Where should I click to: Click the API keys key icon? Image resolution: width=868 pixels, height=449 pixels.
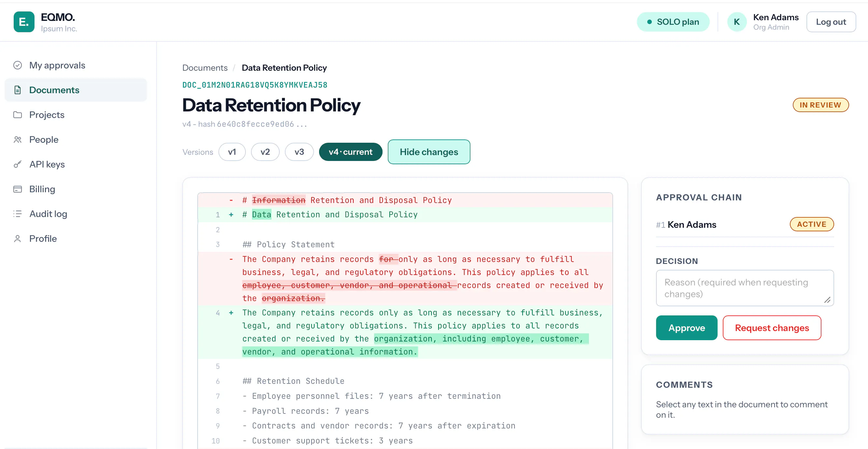18,164
